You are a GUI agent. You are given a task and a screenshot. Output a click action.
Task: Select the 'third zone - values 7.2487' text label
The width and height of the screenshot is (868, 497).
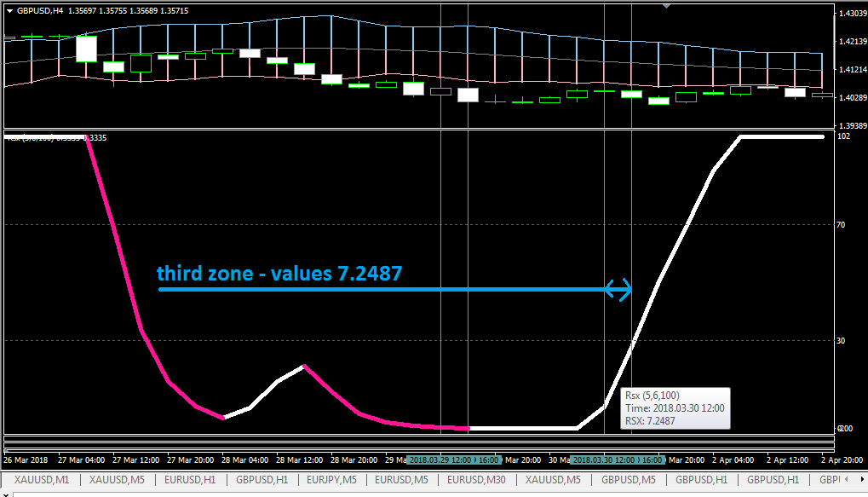tap(279, 273)
